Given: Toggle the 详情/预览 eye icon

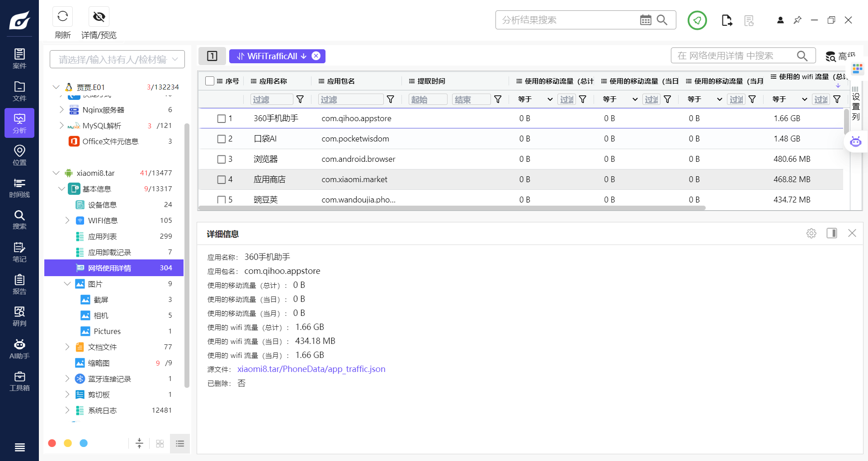Looking at the screenshot, I should [99, 17].
